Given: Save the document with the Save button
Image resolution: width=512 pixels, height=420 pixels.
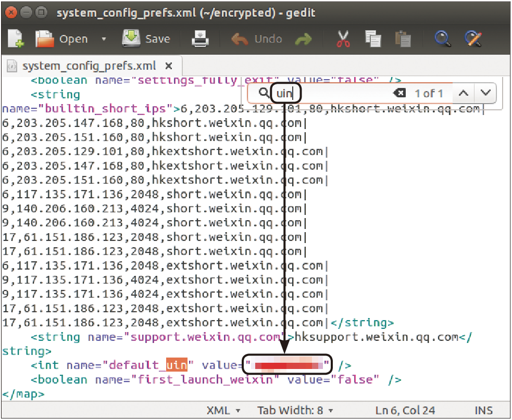Looking at the screenshot, I should tap(146, 39).
